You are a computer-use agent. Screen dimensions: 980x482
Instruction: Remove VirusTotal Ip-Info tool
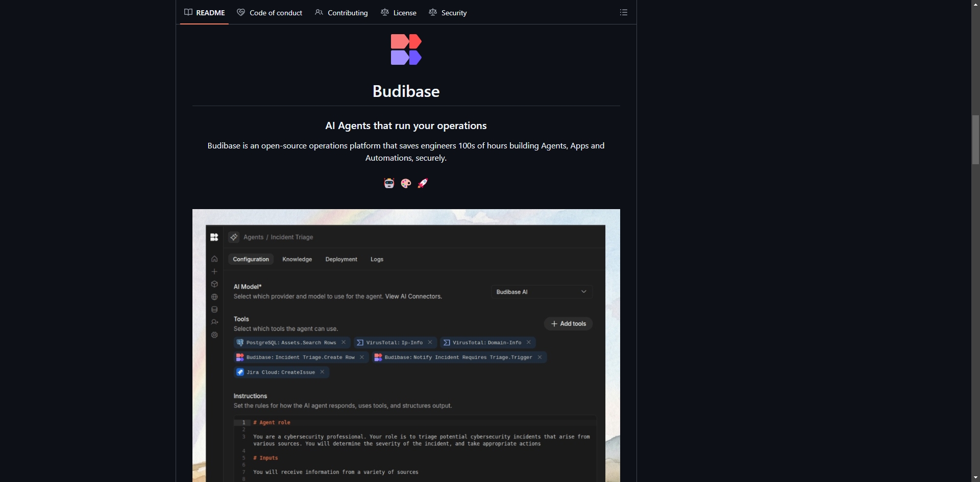[x=430, y=342]
